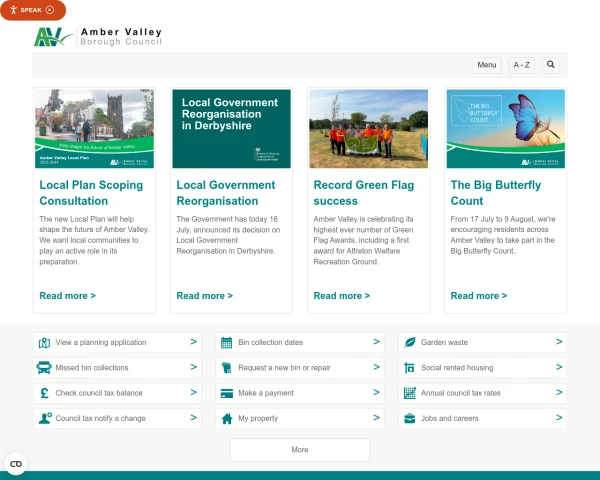Viewport: 600px width, 480px height.
Task: Open My property
Action: 258,418
